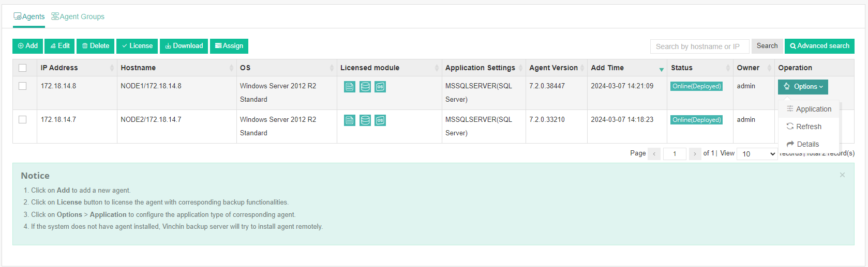This screenshot has width=868, height=267.
Task: Select the 172.18.14.7 agent checkbox
Action: coord(22,119)
